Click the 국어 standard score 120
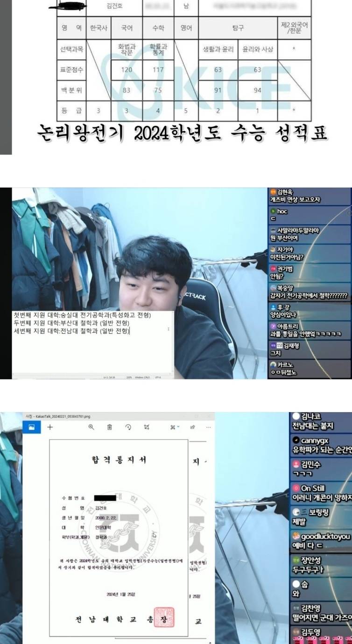The width and height of the screenshot is (352, 644). 127,70
